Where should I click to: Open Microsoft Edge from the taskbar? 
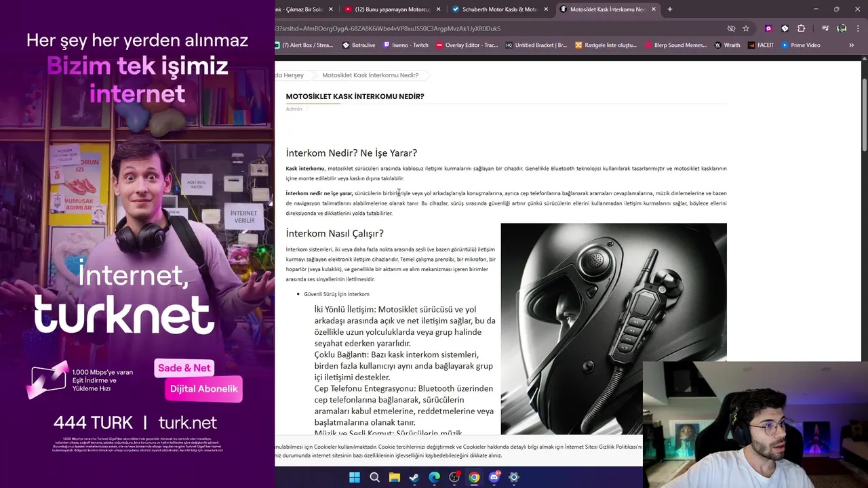[x=434, y=477]
